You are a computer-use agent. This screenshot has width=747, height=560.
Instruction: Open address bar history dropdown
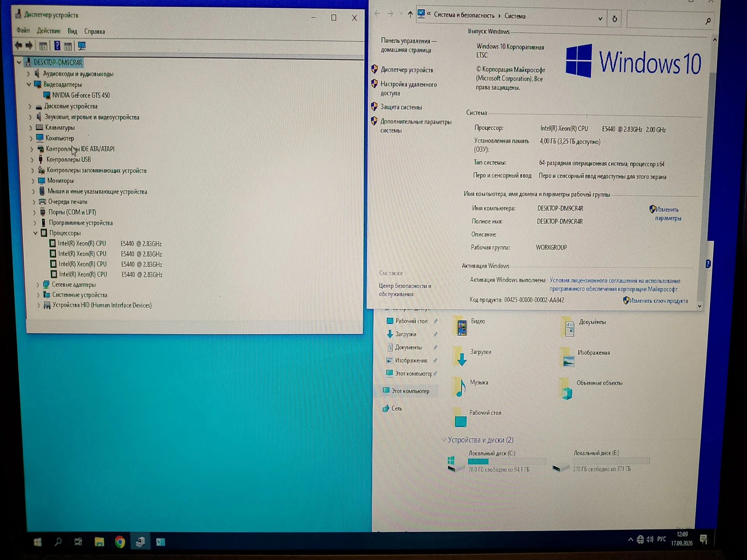tap(600, 18)
